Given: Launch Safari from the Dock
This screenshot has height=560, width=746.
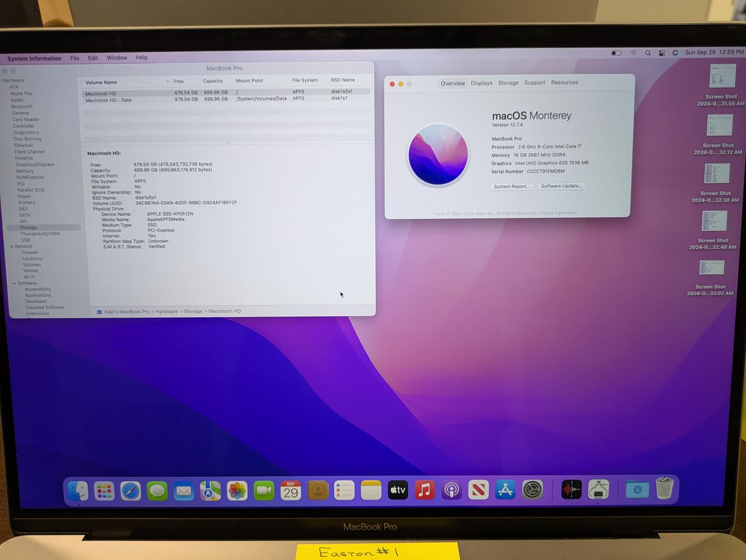Looking at the screenshot, I should pyautogui.click(x=131, y=491).
